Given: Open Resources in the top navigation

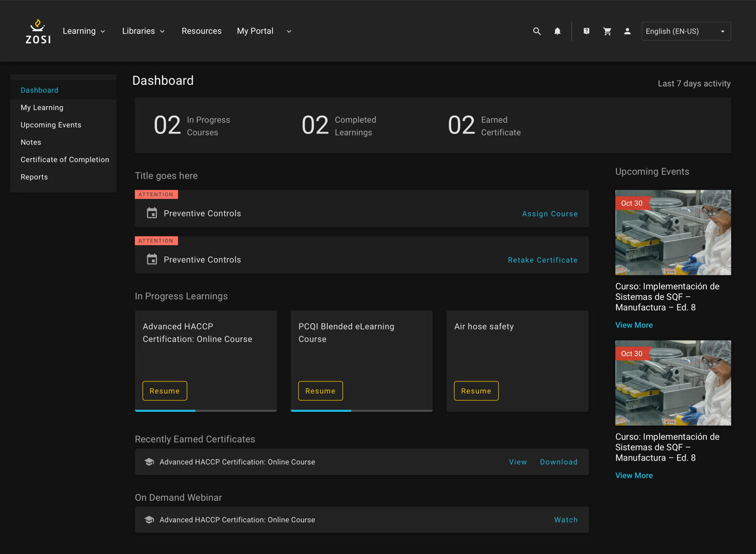Looking at the screenshot, I should click(201, 32).
